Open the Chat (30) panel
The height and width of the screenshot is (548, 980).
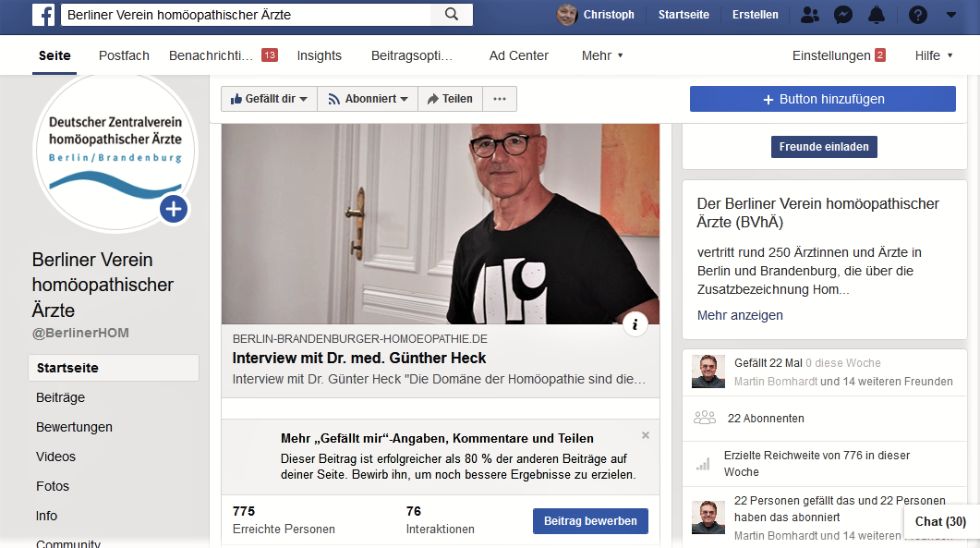click(x=940, y=522)
